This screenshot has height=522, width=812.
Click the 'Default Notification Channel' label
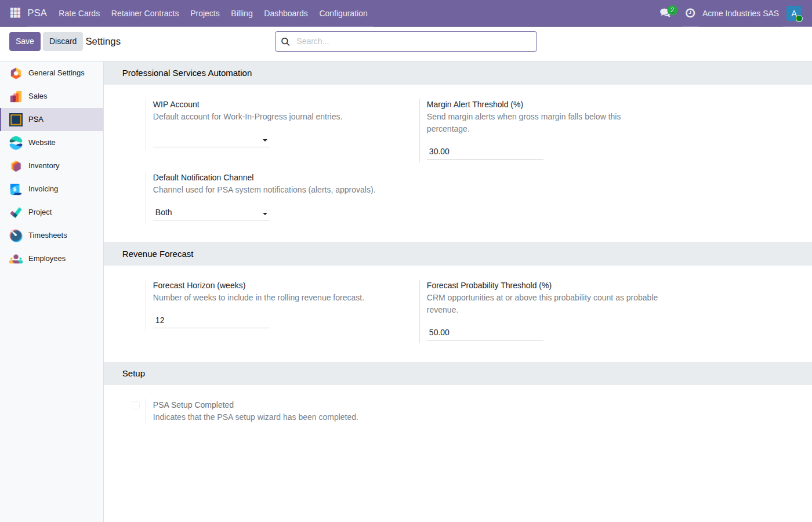tap(203, 177)
